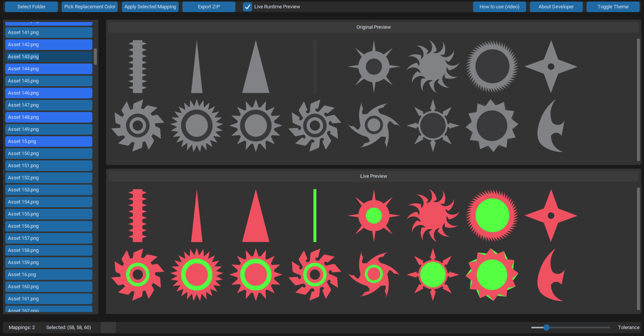This screenshot has height=336, width=644.
Task: Pick the narrow gray spike in Original Preview
Action: click(x=197, y=67)
